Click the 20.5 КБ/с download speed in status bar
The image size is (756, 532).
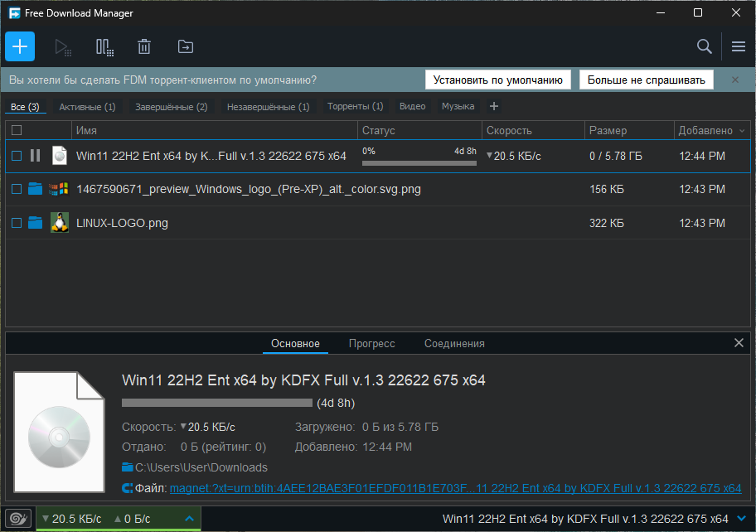(x=71, y=519)
